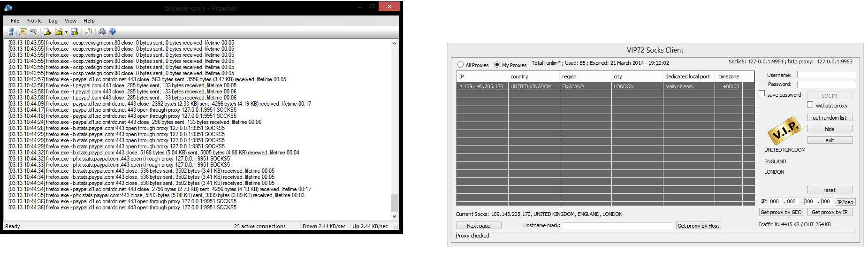Viewport: 868px width, 253px height.
Task: Save profile using floppy disk icon
Action: point(74,32)
